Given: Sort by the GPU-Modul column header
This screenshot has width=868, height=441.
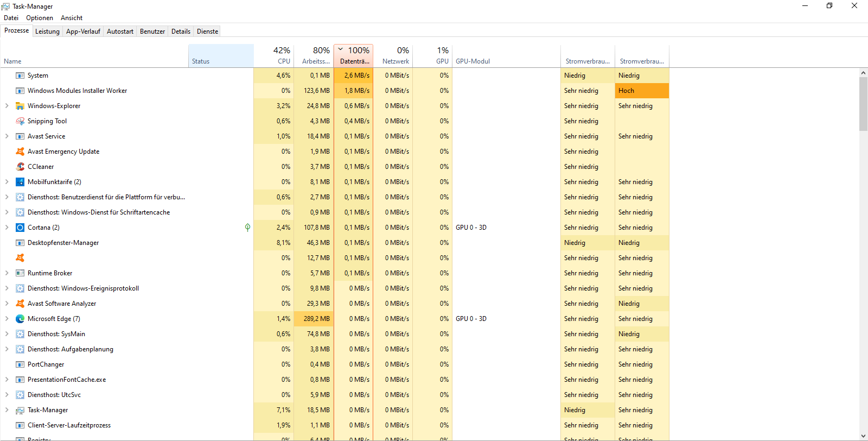Looking at the screenshot, I should point(506,56).
